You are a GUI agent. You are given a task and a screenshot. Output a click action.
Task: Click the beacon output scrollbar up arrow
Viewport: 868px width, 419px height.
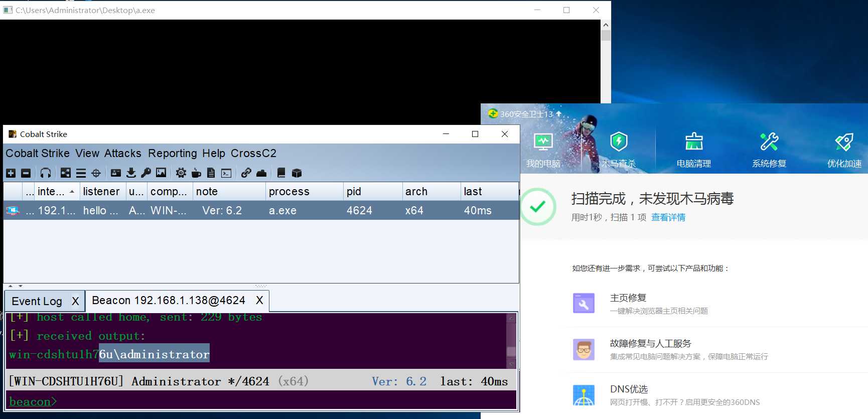(x=511, y=318)
